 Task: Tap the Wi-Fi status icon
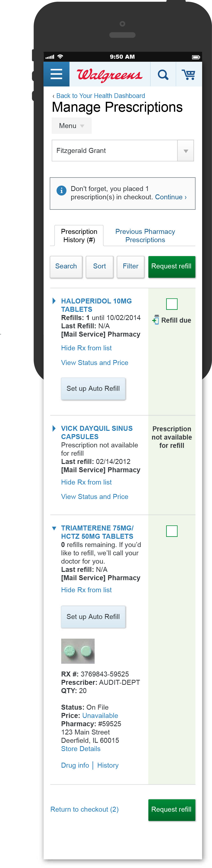point(60,57)
